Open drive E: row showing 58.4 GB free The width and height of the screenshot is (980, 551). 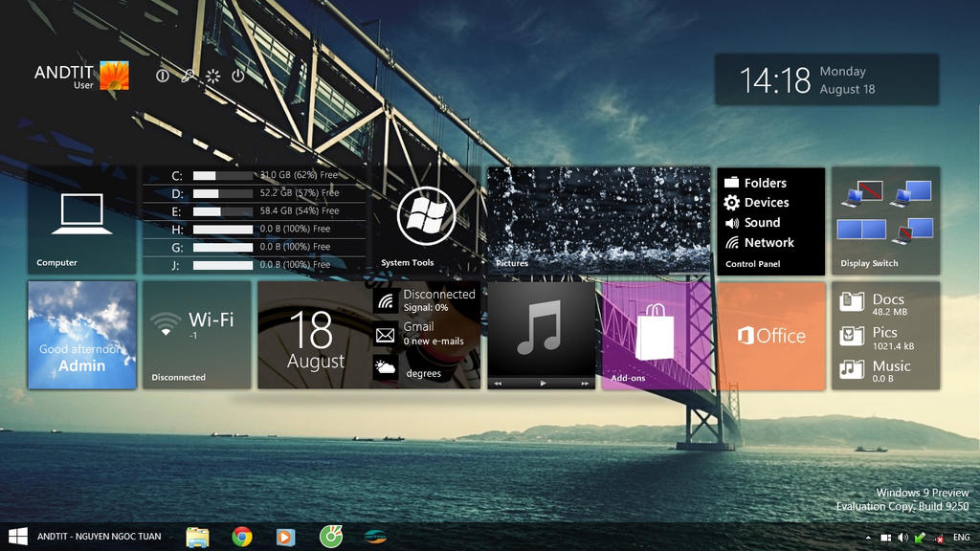(x=255, y=211)
